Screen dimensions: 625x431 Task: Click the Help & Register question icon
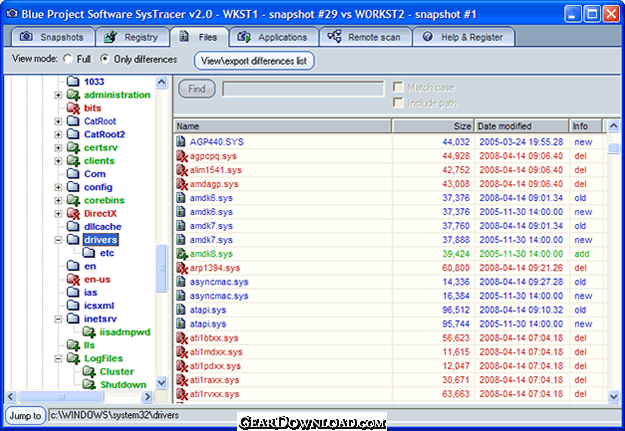pyautogui.click(x=428, y=37)
